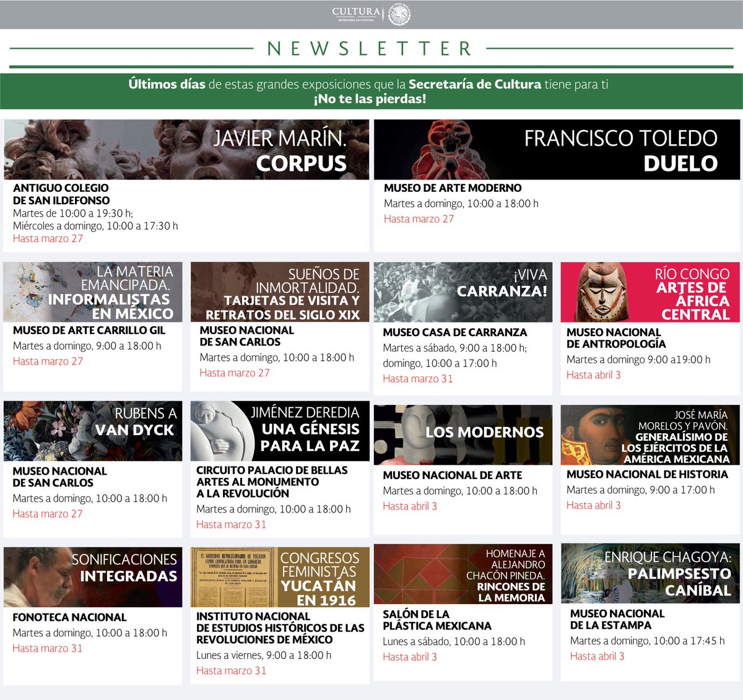Click 'Fonoteca Nacional' venue name

coord(69,617)
